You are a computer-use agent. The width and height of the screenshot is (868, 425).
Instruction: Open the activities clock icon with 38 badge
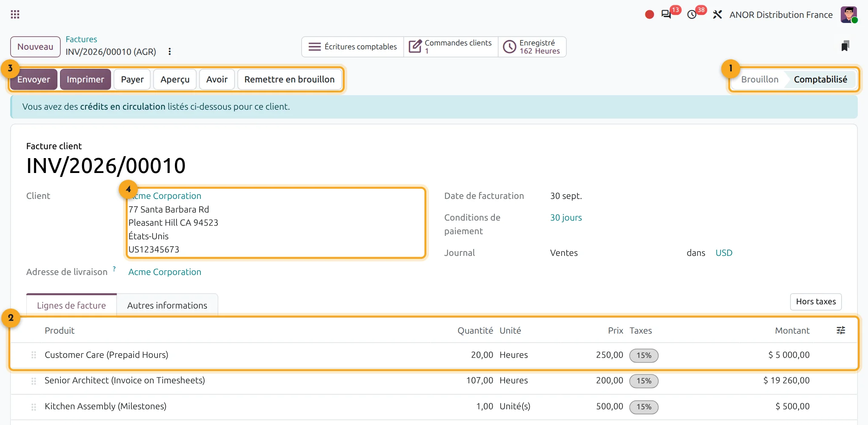coord(692,14)
